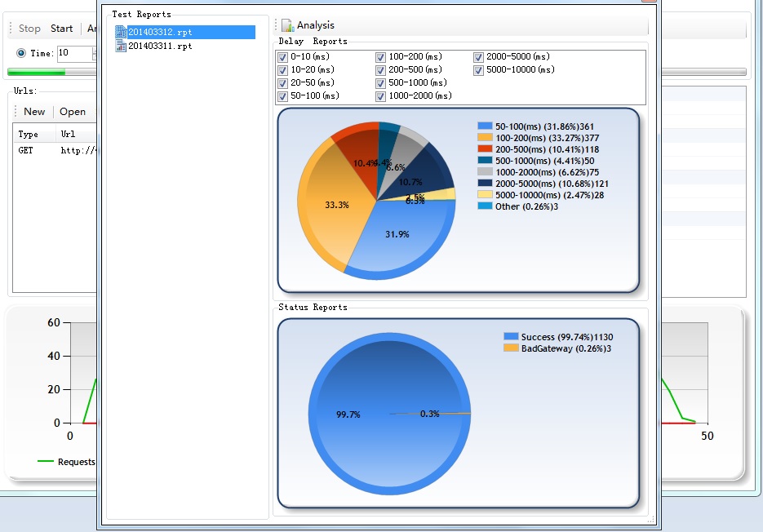Click the 100-200(ms) orange legend swatch
The width and height of the screenshot is (763, 532).
tap(486, 138)
